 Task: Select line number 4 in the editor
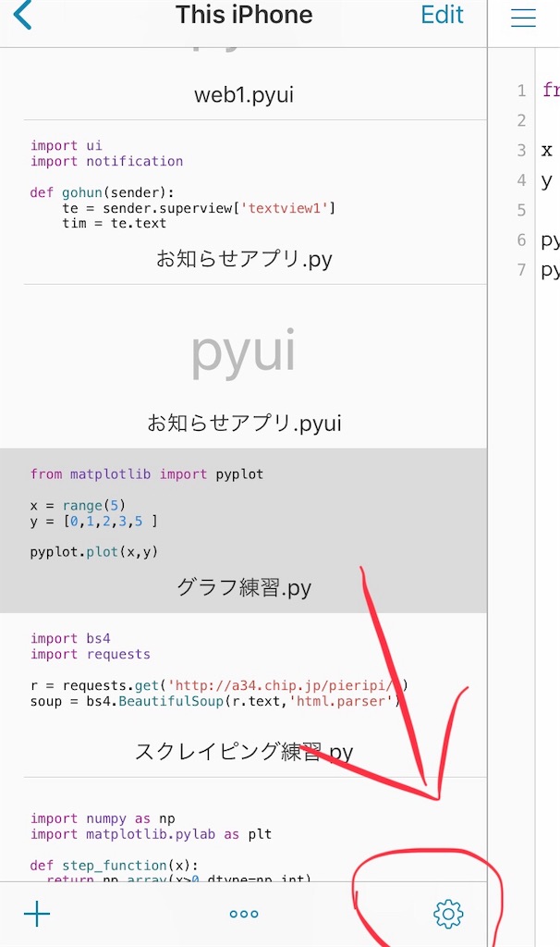pyautogui.click(x=521, y=180)
